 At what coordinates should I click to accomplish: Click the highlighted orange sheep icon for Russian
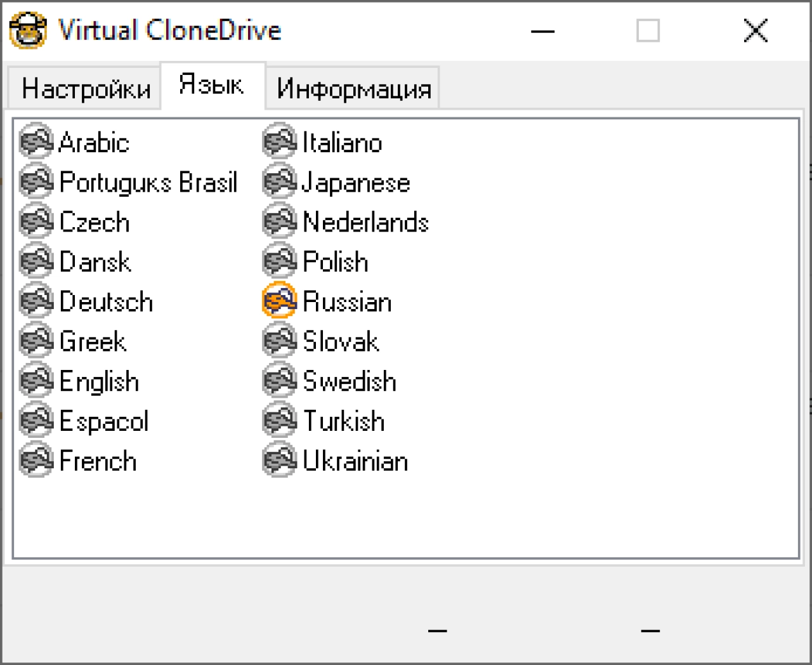click(280, 301)
